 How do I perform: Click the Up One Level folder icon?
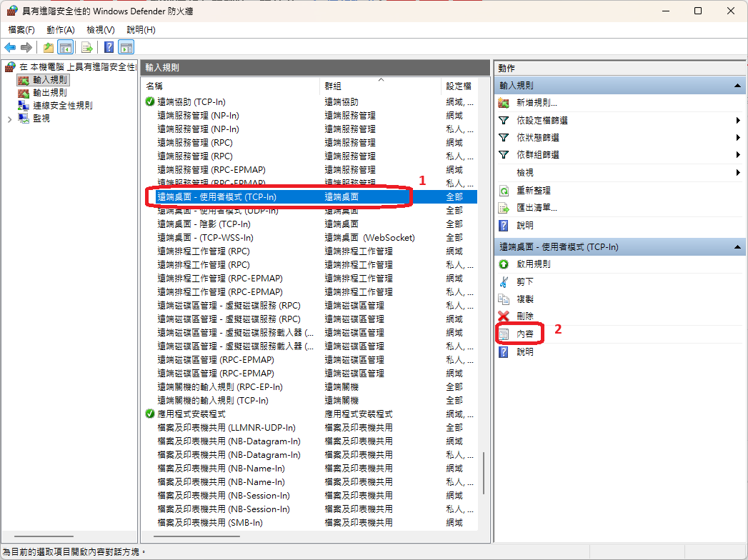pyautogui.click(x=49, y=48)
